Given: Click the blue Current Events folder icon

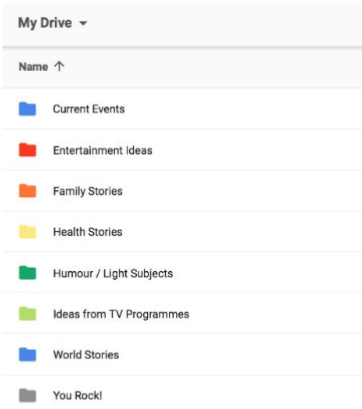Looking at the screenshot, I should coord(27,109).
